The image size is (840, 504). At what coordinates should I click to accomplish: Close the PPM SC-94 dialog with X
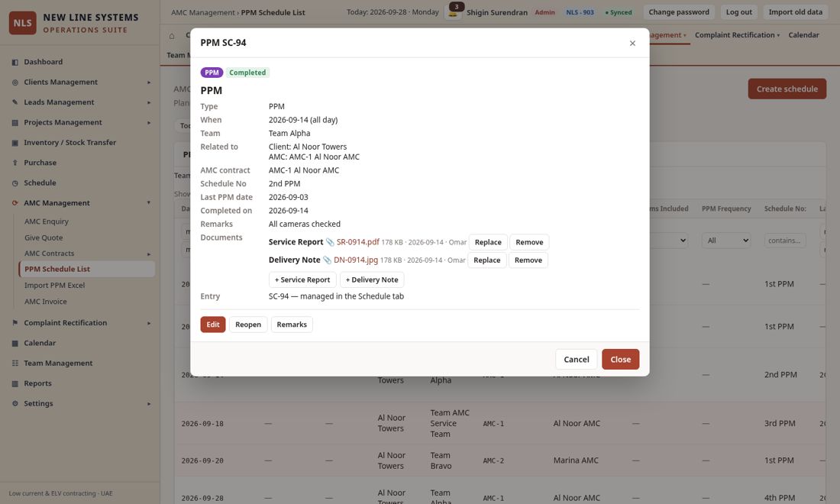point(632,43)
